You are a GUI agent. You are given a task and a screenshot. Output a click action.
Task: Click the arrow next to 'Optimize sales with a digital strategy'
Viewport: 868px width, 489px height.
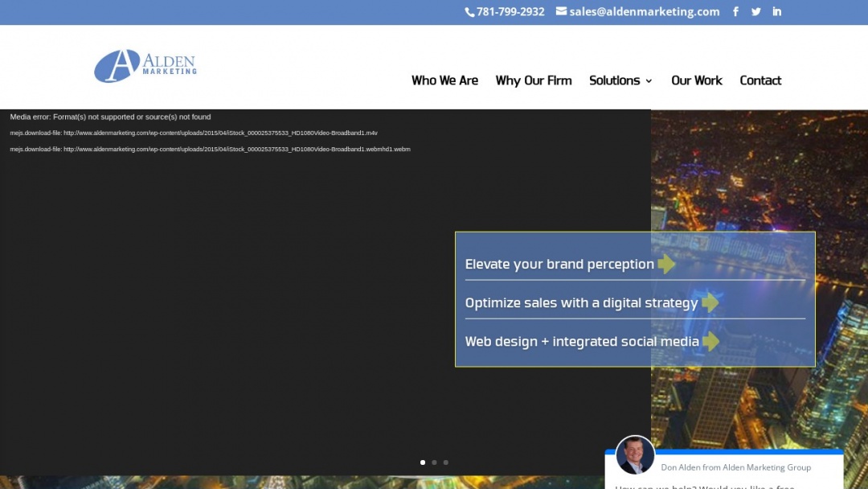coord(710,302)
